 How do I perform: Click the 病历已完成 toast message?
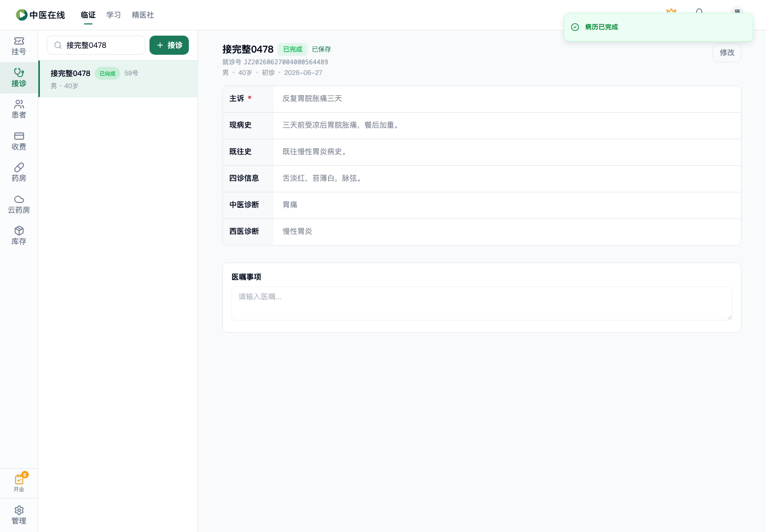[602, 27]
